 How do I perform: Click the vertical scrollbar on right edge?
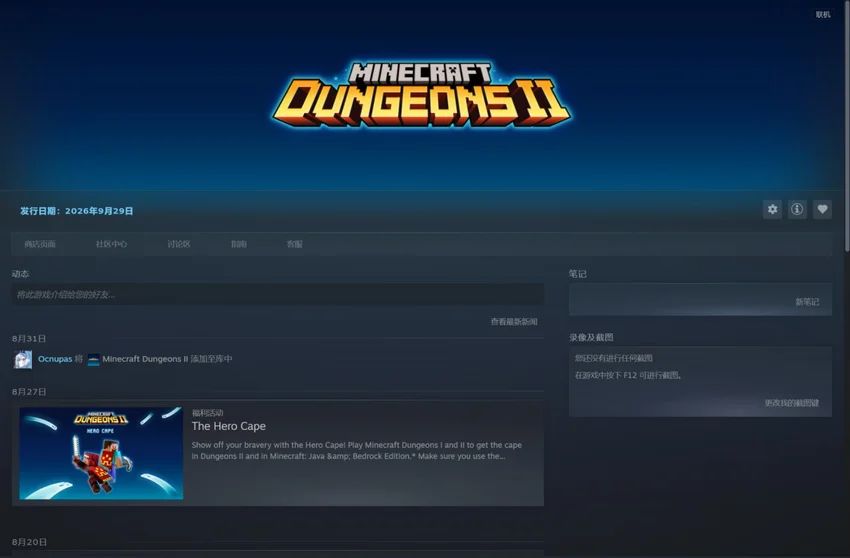847,127
